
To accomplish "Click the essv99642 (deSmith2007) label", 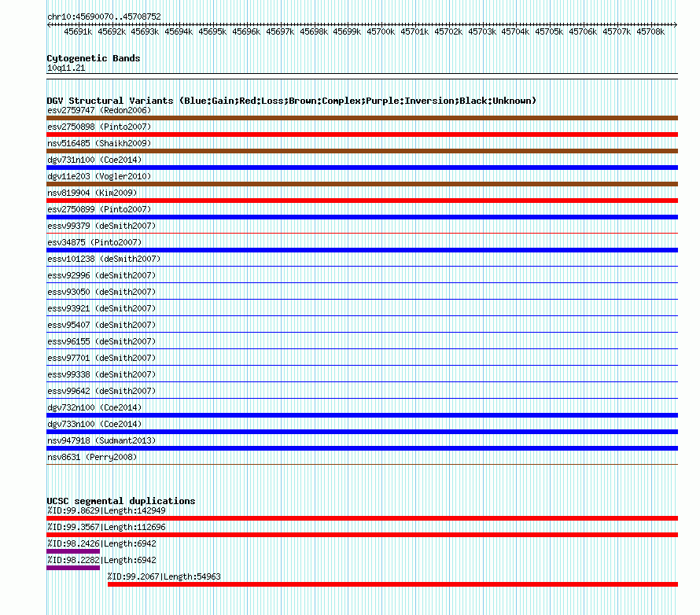I will (101, 391).
